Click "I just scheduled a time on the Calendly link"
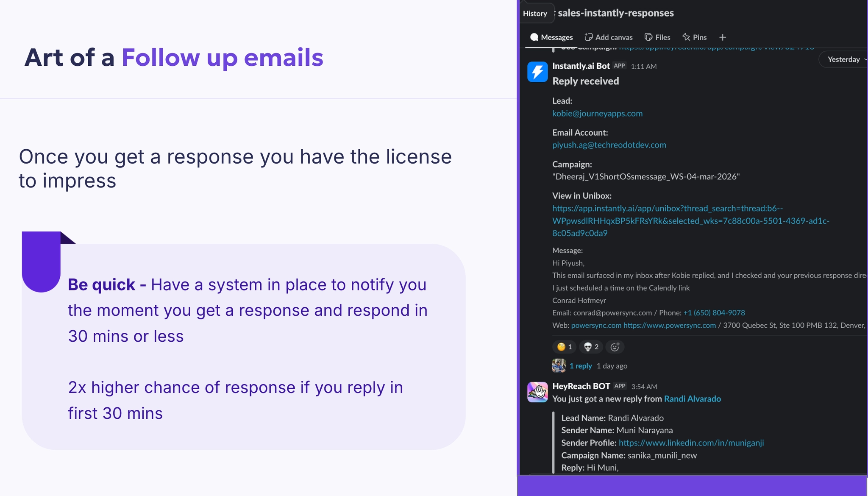 coord(621,288)
